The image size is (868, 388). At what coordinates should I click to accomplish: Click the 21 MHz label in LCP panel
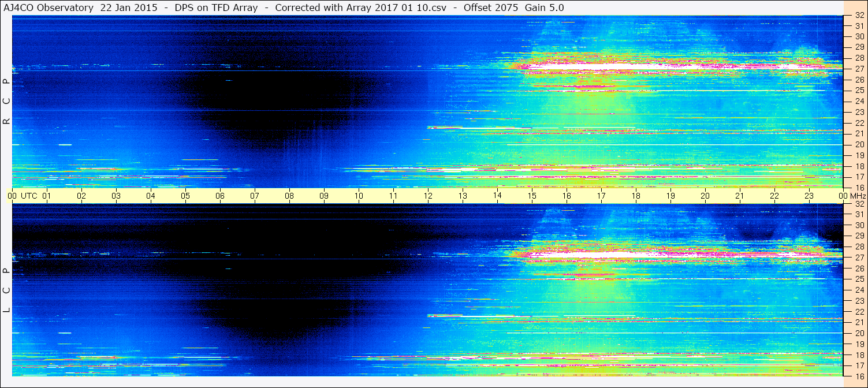coord(859,322)
